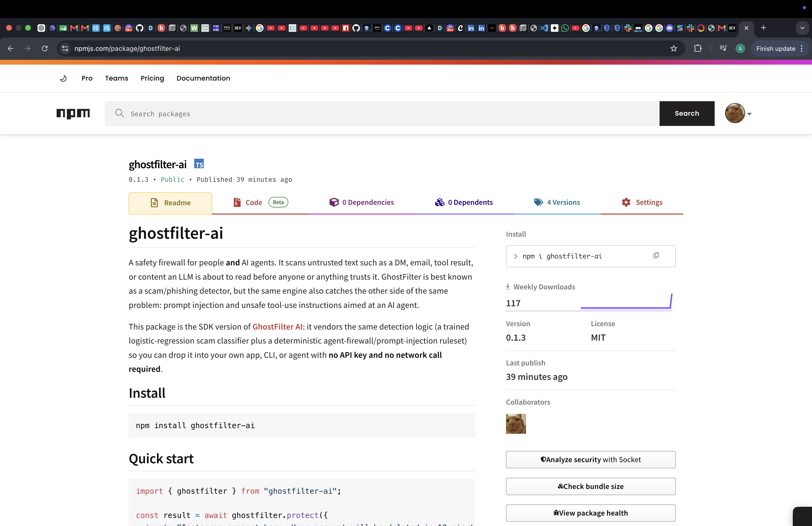The width and height of the screenshot is (812, 526).
Task: Open the media controls icon
Action: 723,48
